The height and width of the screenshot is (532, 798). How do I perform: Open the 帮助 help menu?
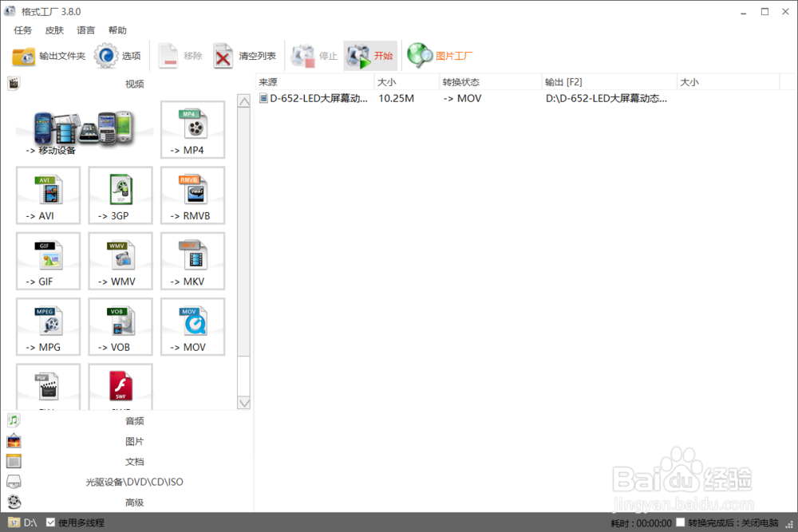117,30
